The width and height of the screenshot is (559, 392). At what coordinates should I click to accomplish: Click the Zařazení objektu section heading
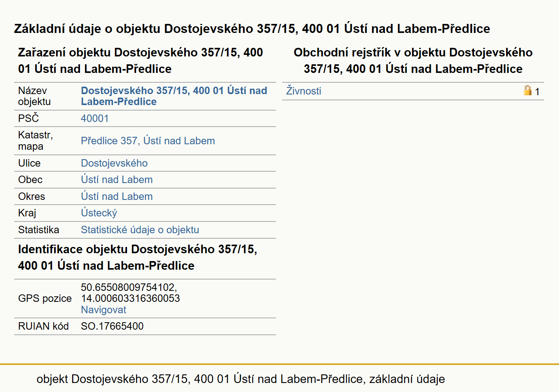[140, 60]
